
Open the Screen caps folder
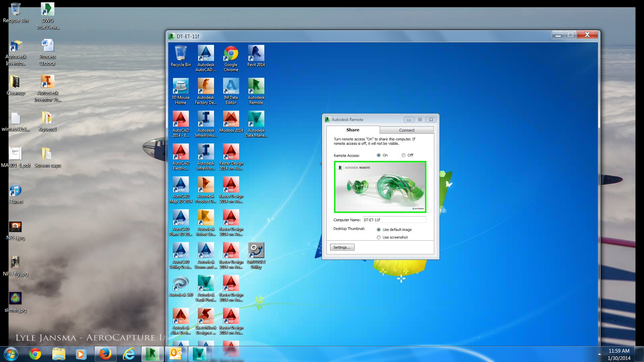point(47,157)
